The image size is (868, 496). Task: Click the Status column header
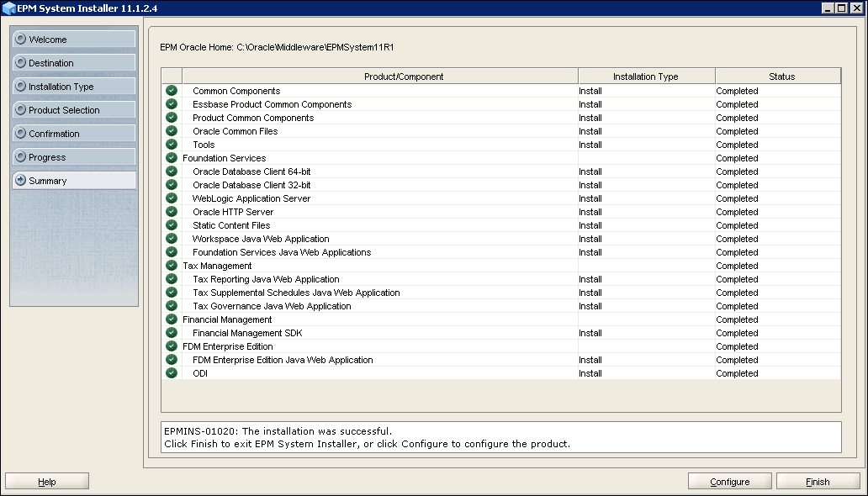778,77
